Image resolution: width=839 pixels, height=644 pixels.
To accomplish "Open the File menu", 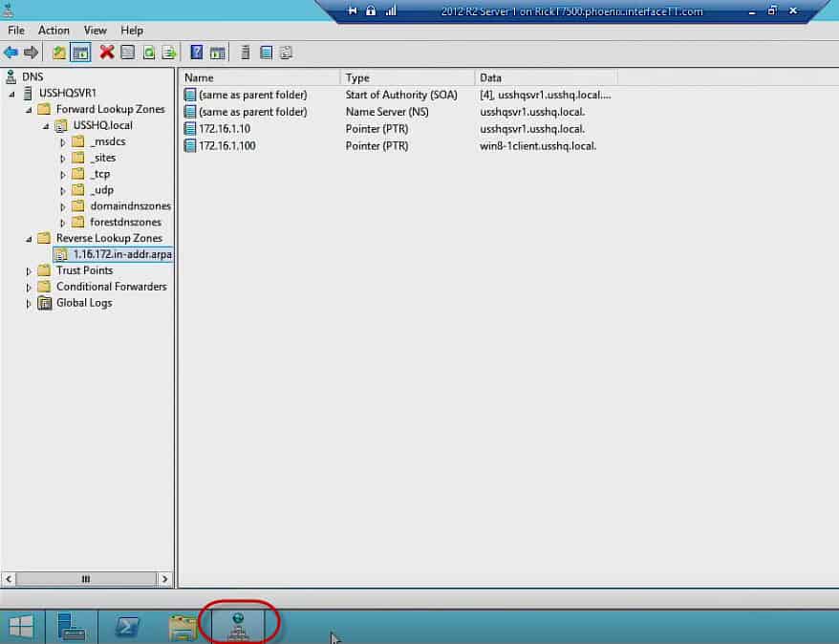I will (x=16, y=31).
